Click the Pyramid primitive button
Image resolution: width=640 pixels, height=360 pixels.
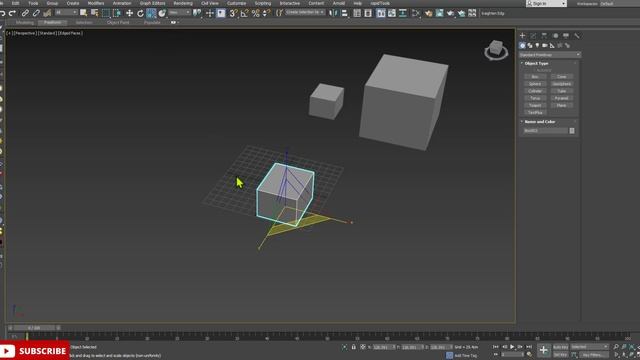(x=562, y=98)
